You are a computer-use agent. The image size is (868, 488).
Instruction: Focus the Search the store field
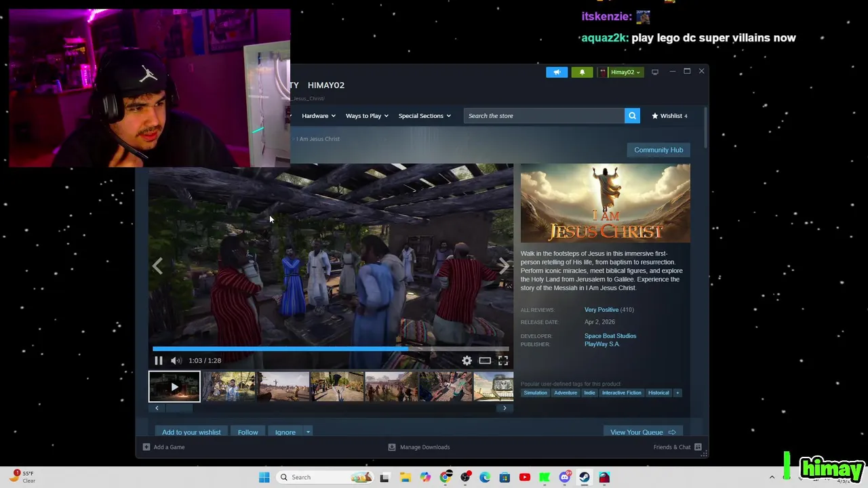tap(545, 116)
